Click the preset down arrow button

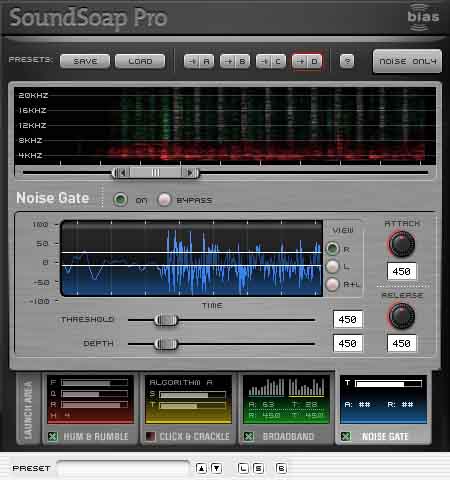click(217, 468)
